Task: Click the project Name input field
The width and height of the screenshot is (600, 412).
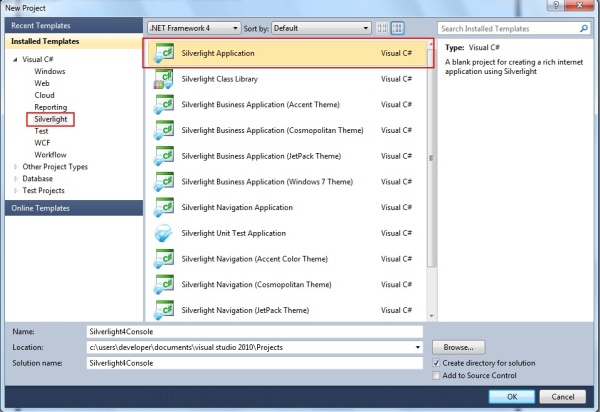Action: pyautogui.click(x=254, y=332)
